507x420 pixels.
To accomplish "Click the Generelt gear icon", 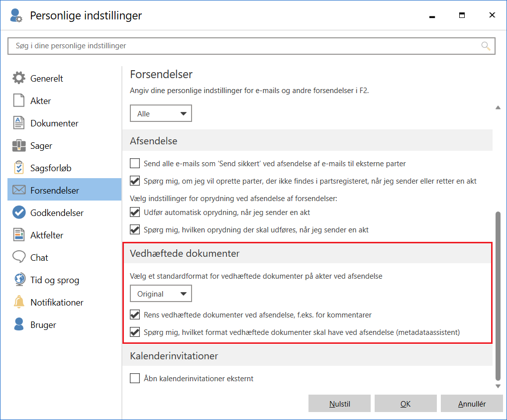I will [19, 78].
